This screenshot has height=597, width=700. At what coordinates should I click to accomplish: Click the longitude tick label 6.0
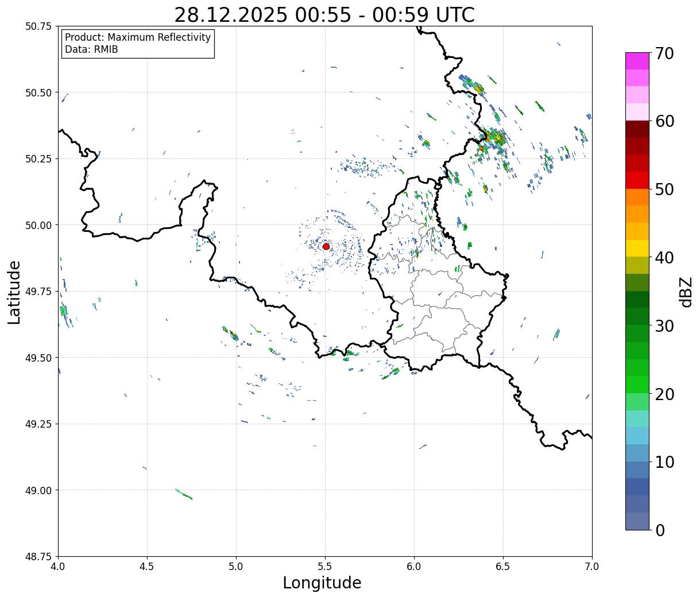tap(414, 567)
